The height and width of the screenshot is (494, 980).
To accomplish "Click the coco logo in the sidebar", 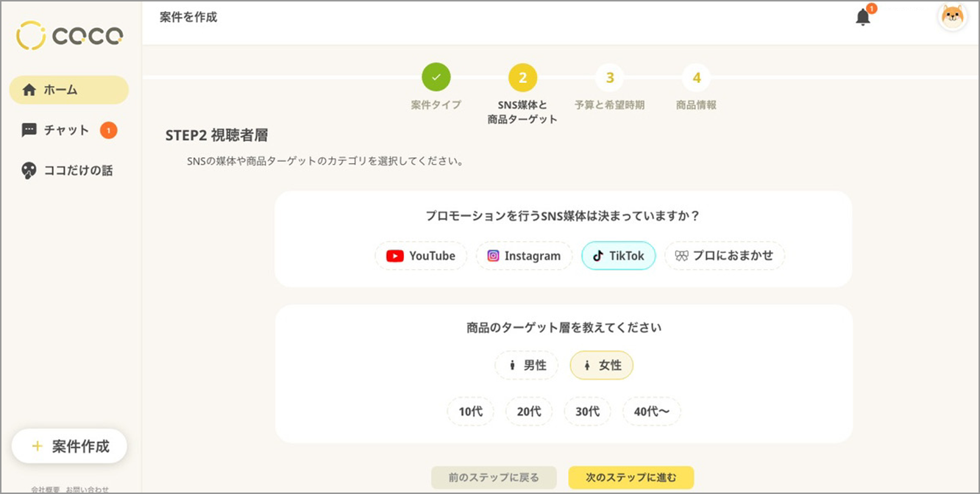I will [68, 35].
